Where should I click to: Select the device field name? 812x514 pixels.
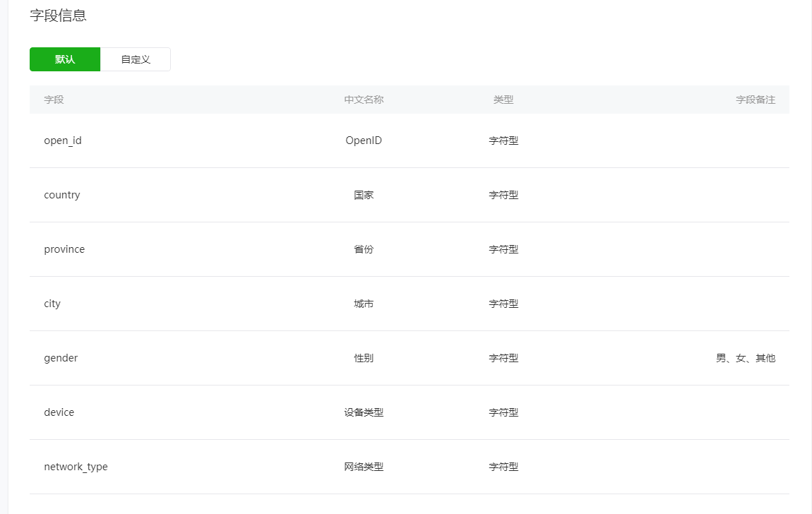click(59, 412)
